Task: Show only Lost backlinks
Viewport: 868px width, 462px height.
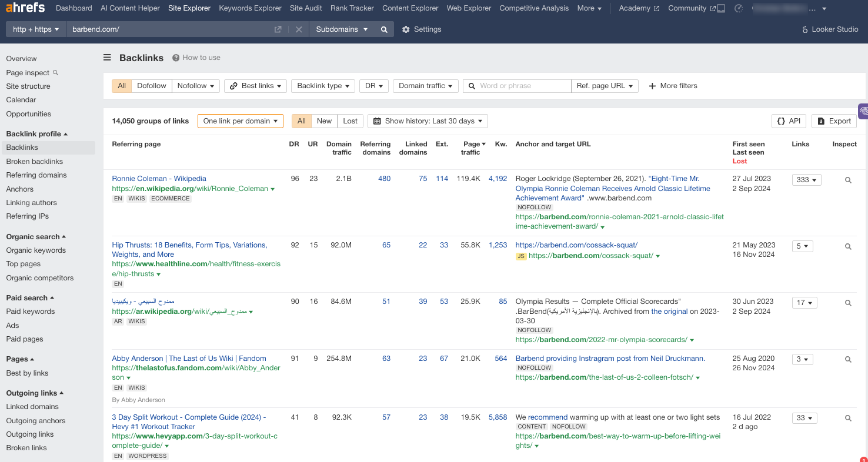Action: point(350,121)
